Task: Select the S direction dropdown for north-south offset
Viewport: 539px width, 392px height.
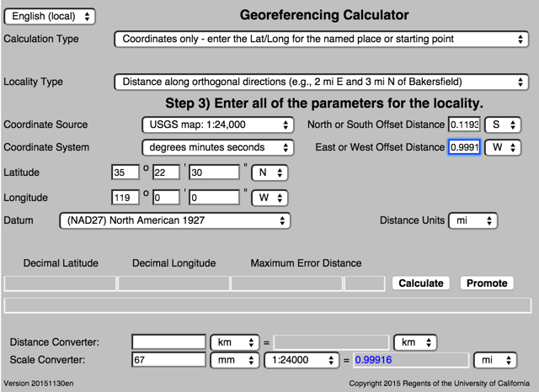Action: point(503,124)
